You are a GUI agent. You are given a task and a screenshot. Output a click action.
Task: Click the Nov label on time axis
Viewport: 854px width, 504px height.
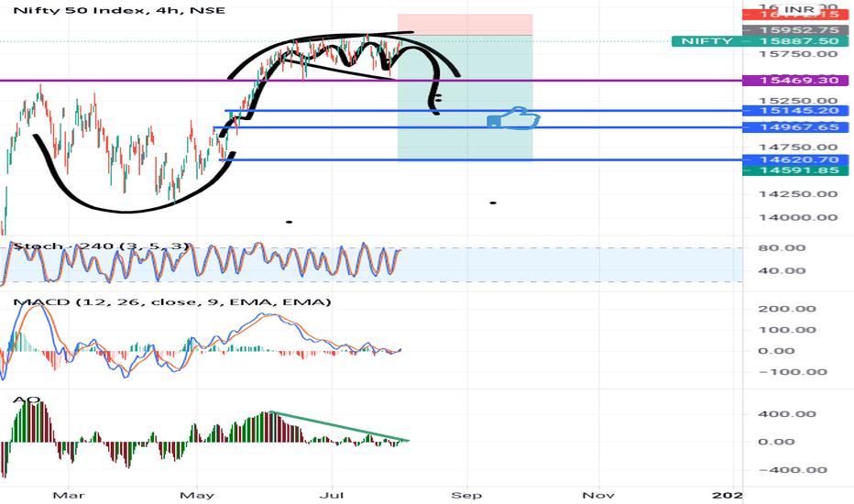tap(598, 495)
